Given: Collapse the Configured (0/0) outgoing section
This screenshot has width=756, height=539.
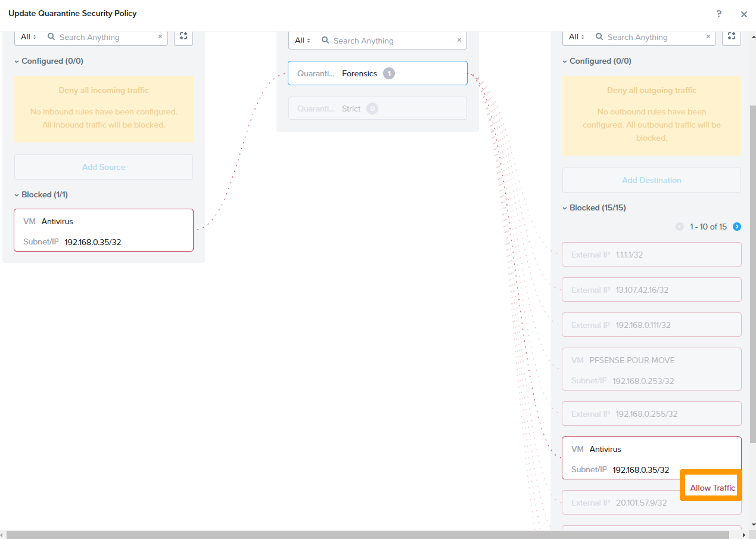Looking at the screenshot, I should (565, 61).
